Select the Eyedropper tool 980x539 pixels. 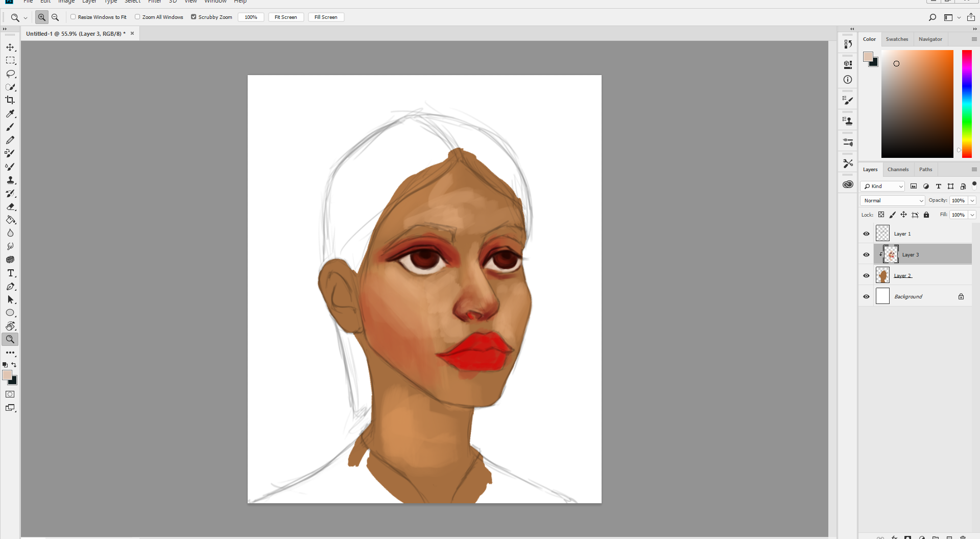click(x=10, y=113)
